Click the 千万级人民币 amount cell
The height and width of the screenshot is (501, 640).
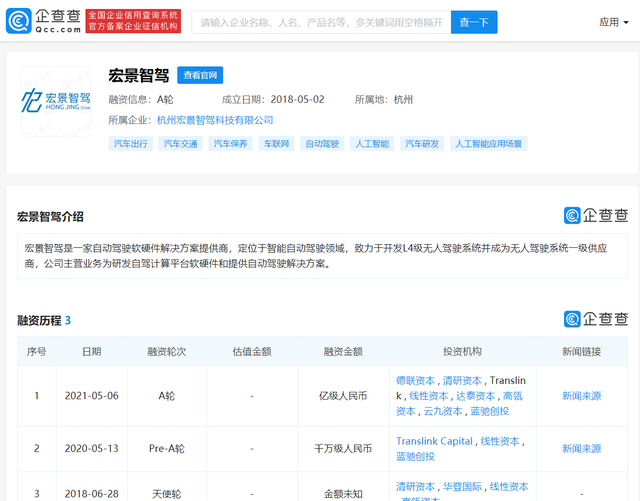tap(343, 448)
